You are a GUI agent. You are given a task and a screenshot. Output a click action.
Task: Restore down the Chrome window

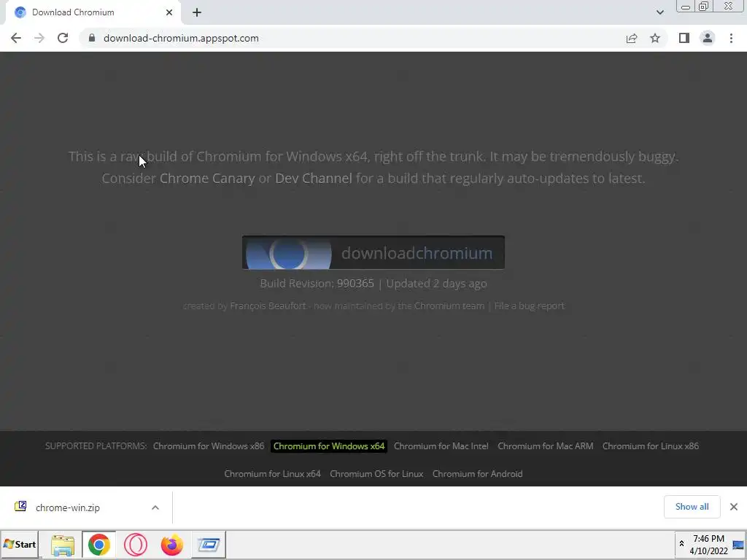[x=703, y=7]
